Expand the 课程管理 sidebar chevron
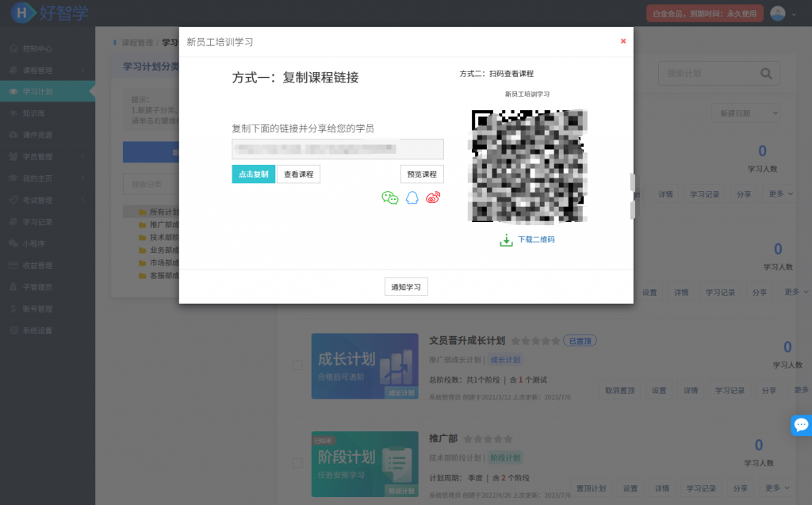 (x=82, y=71)
